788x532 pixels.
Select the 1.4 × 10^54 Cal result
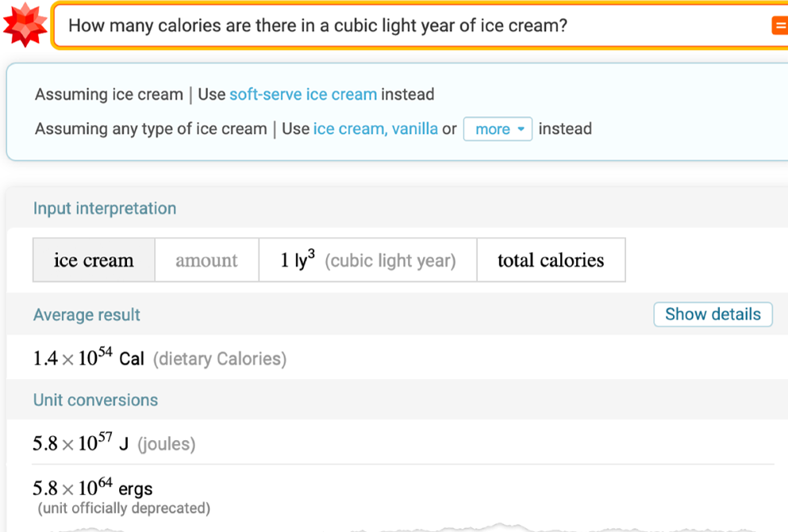pyautogui.click(x=160, y=358)
